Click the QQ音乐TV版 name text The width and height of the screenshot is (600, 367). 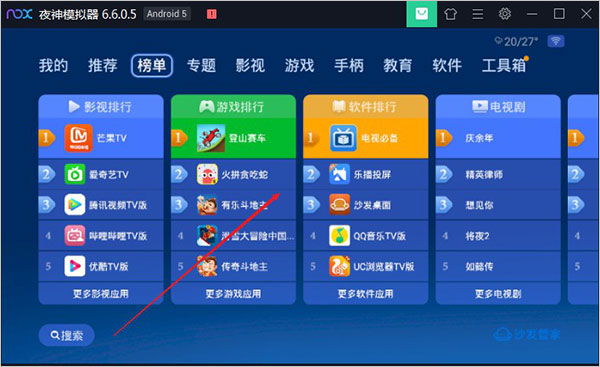(x=380, y=236)
